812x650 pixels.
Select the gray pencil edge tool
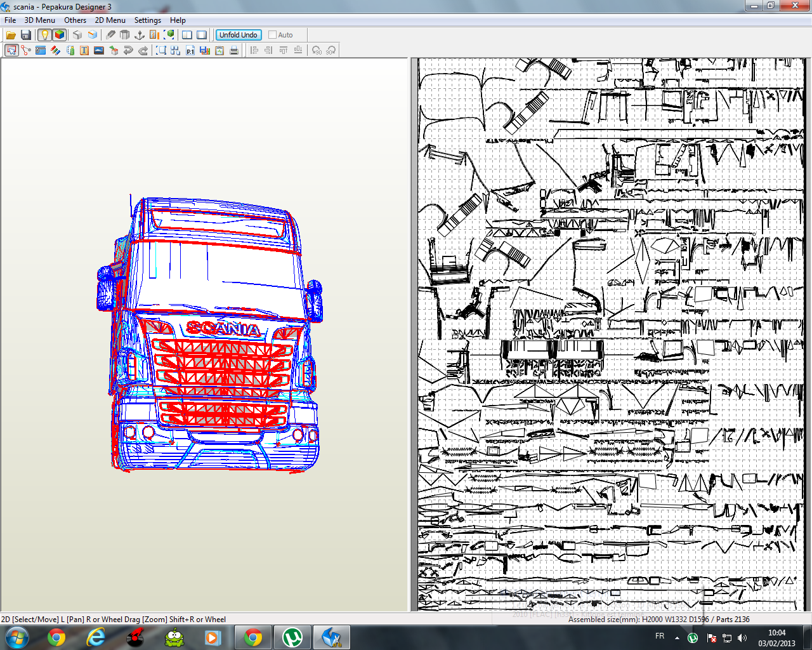click(x=110, y=35)
